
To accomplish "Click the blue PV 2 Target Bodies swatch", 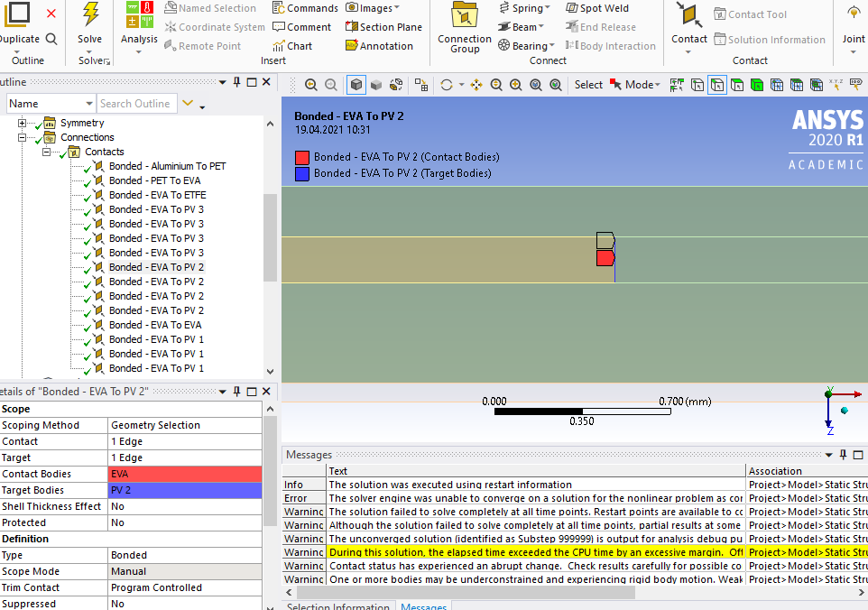I will (184, 490).
